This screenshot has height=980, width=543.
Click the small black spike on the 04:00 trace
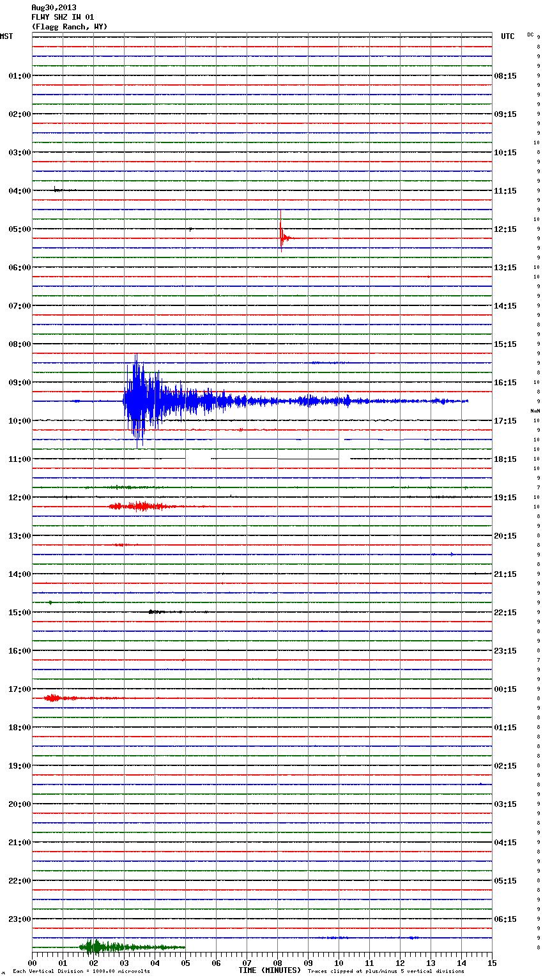pos(56,190)
